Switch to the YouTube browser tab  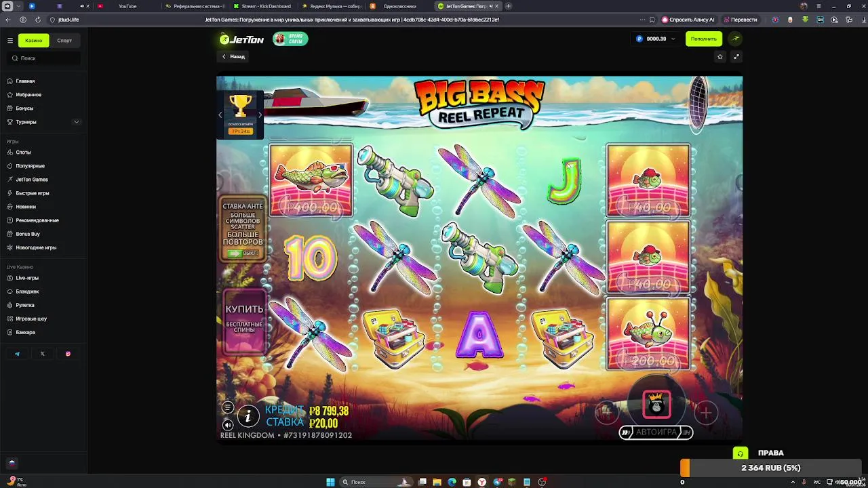[127, 6]
